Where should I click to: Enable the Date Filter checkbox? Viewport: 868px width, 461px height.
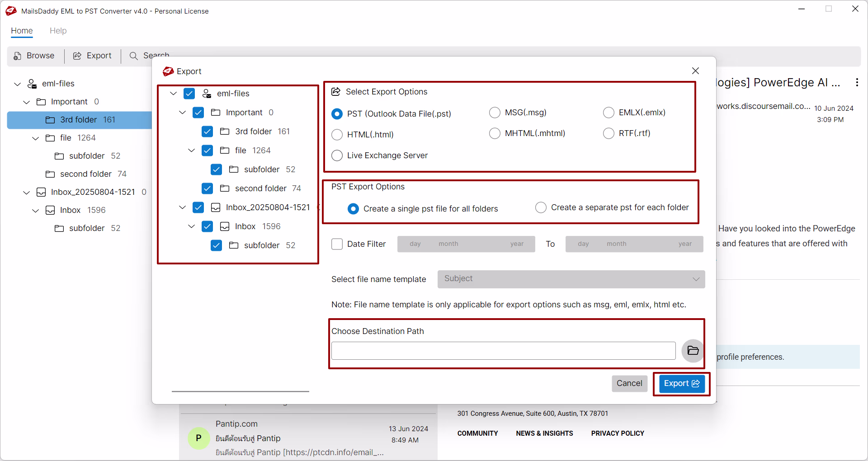point(337,244)
